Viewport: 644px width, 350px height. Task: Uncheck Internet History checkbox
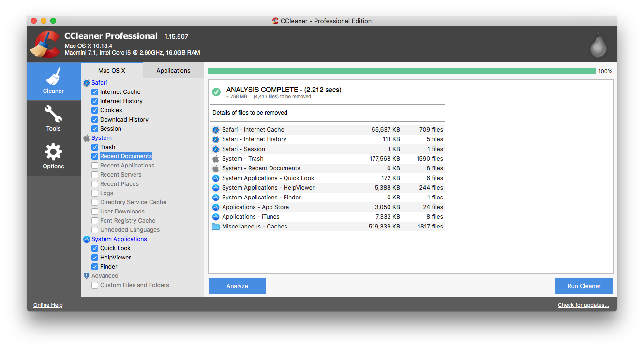click(x=95, y=101)
